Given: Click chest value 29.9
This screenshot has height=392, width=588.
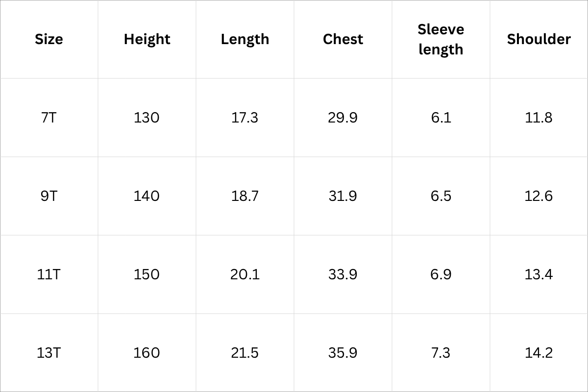Looking at the screenshot, I should 343,118.
